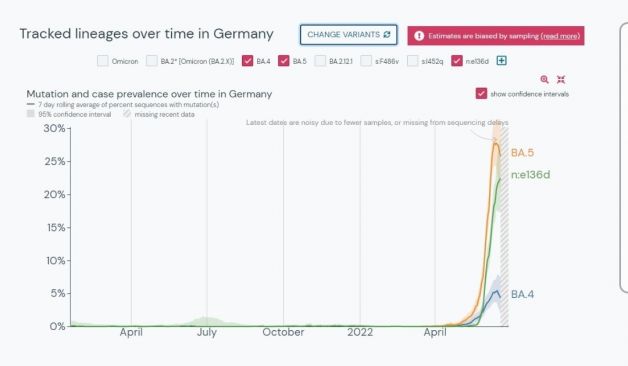Uncheck the BA.4 lineage checkbox
Screen dimensions: 628x366
click(248, 61)
